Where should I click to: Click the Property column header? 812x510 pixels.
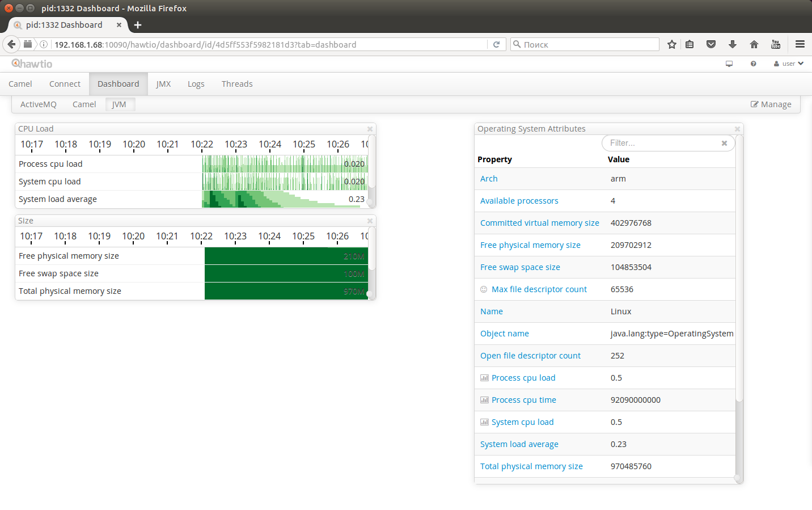[494, 159]
